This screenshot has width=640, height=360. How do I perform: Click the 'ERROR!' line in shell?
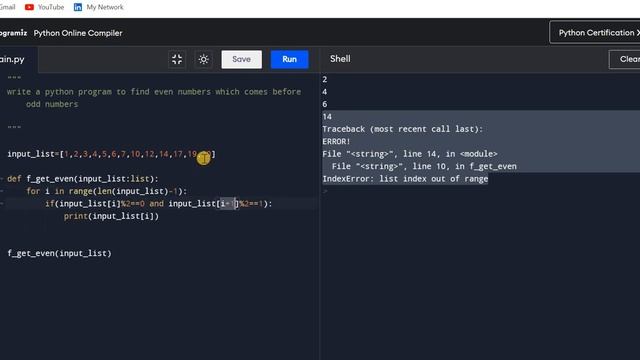(336, 142)
